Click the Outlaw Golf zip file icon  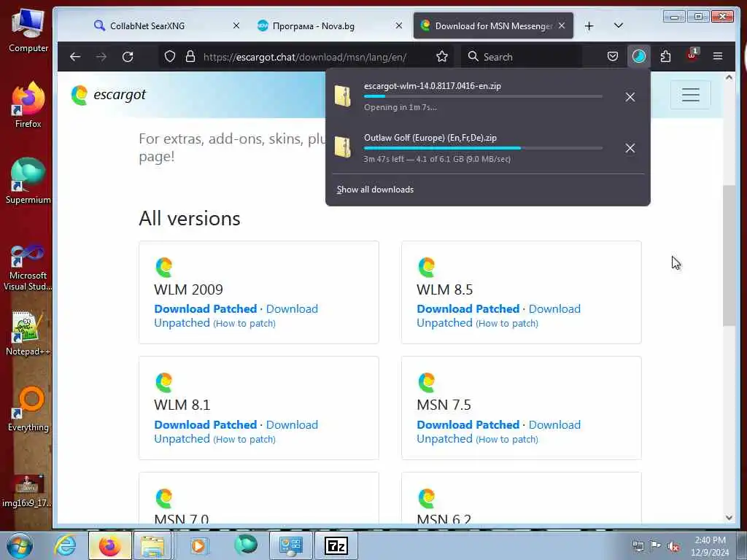[x=343, y=147]
